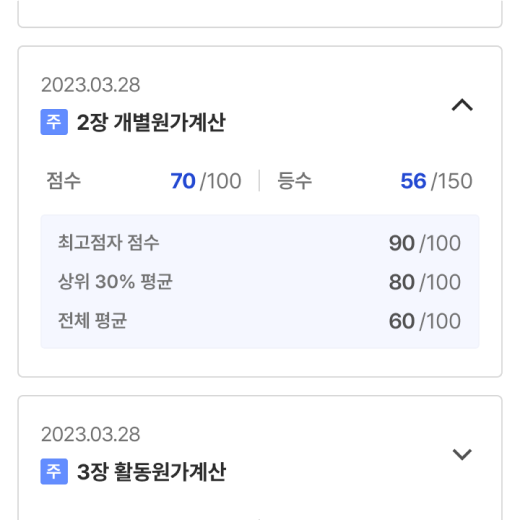The height and width of the screenshot is (520, 520).
Task: Click the 최고점자 점수 row label
Action: (x=108, y=242)
